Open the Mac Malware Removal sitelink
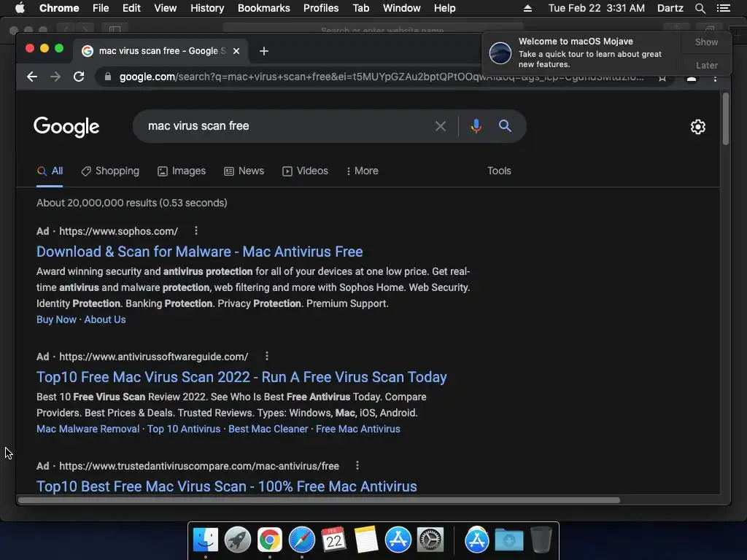This screenshot has height=560, width=747. [88, 429]
